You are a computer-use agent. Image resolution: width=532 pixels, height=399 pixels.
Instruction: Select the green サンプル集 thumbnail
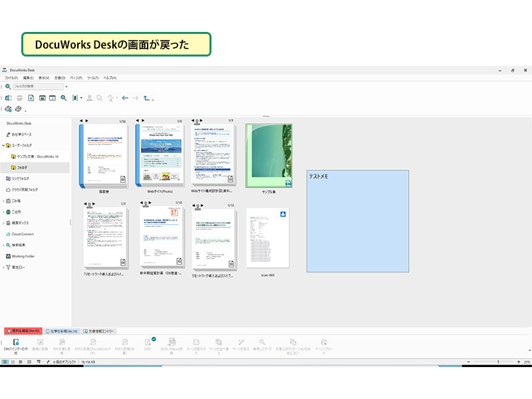tap(269, 156)
